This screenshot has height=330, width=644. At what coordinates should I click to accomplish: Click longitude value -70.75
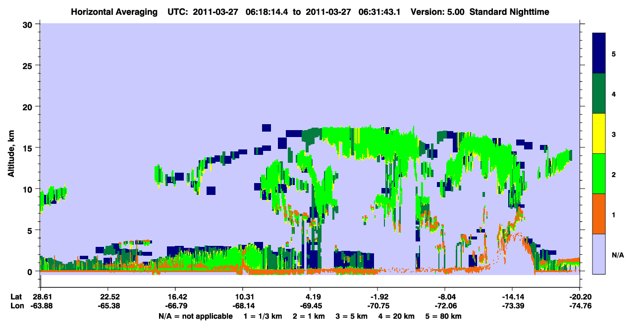pyautogui.click(x=377, y=306)
